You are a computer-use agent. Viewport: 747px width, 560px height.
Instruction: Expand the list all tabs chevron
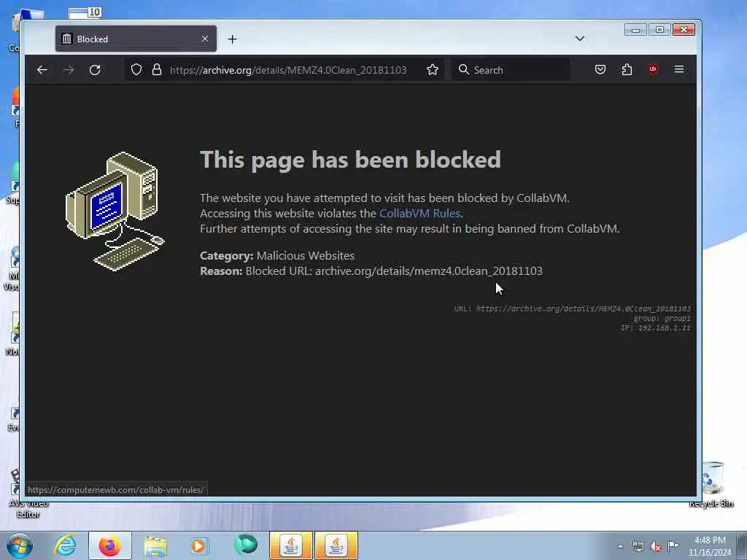tap(580, 39)
